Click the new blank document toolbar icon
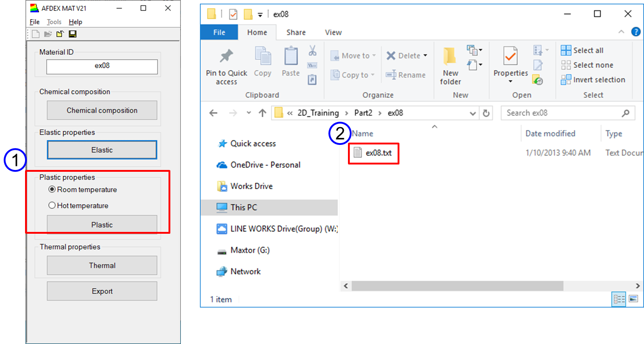Screen dimensions: 644x344 pyautogui.click(x=36, y=34)
